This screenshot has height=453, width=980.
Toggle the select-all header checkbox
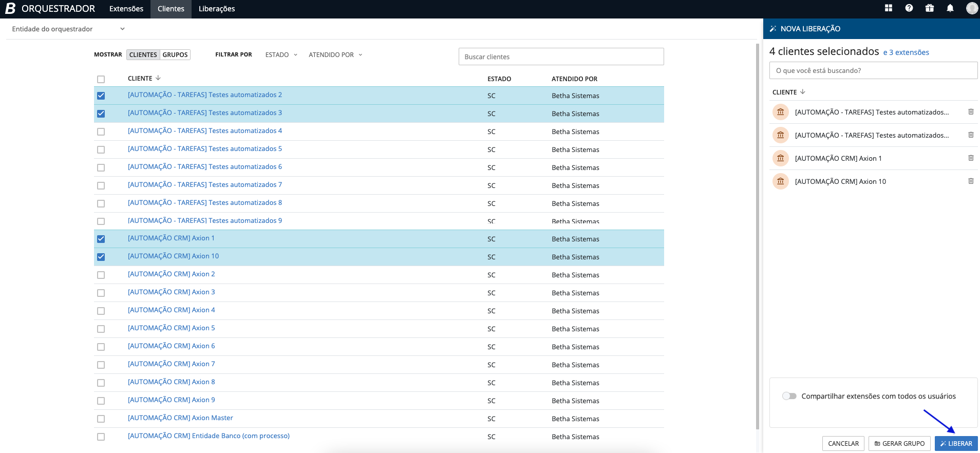click(101, 79)
